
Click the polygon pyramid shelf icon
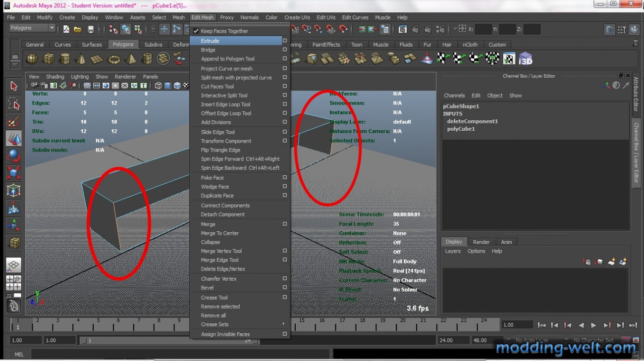(x=131, y=59)
